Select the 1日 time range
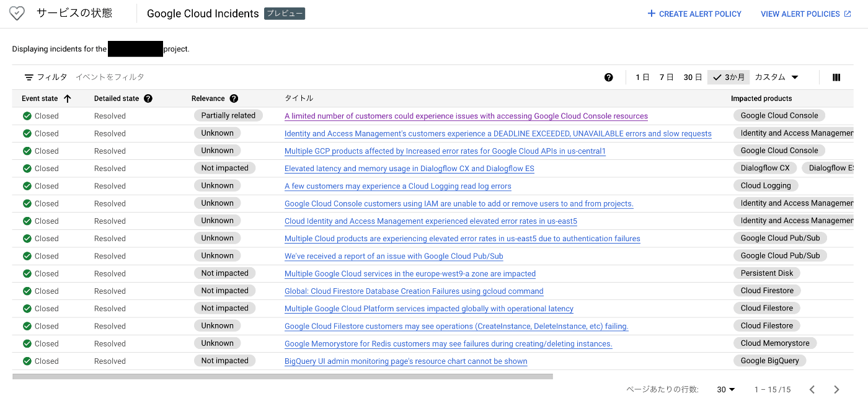Image resolution: width=868 pixels, height=401 pixels. tap(642, 77)
